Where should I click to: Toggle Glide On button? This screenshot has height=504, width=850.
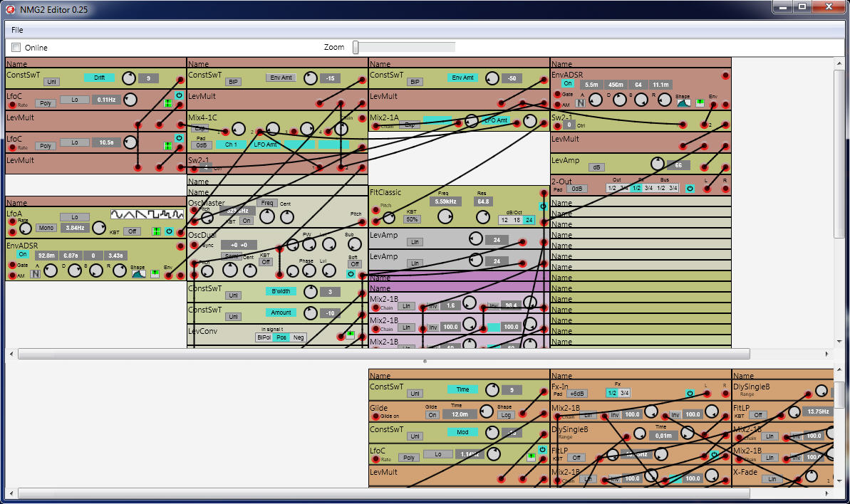click(x=432, y=414)
